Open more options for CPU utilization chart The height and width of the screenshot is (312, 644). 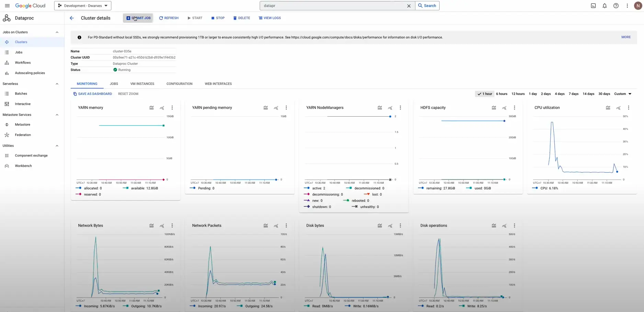point(628,108)
